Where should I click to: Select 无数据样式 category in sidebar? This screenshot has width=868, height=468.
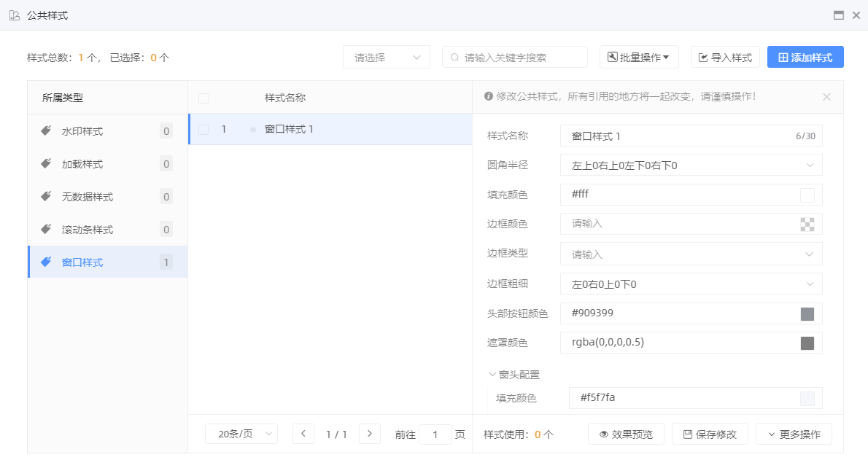pyautogui.click(x=88, y=197)
